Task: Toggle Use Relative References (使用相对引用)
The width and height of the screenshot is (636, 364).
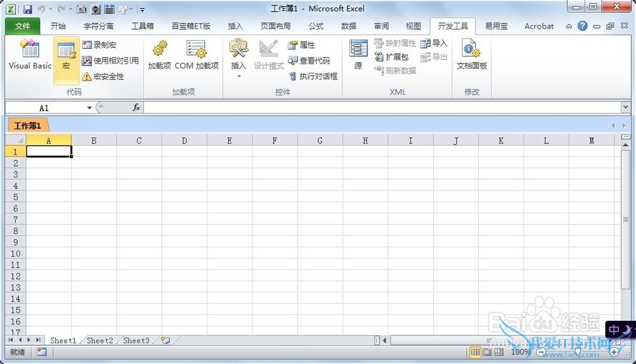Action: tap(110, 61)
